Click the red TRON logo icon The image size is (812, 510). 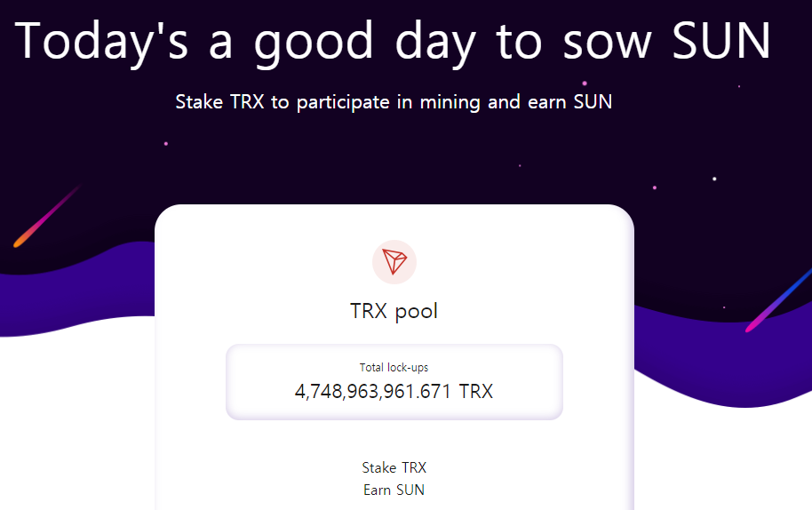point(394,262)
